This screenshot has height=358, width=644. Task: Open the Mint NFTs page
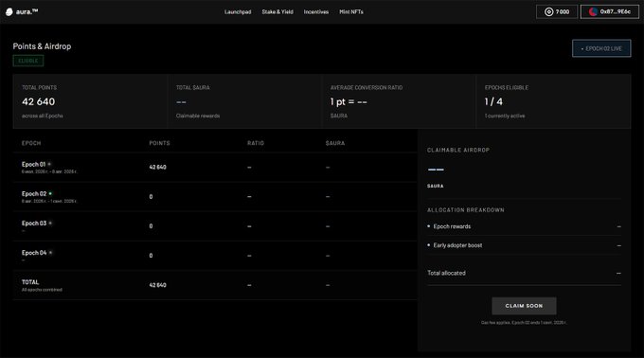tap(351, 12)
